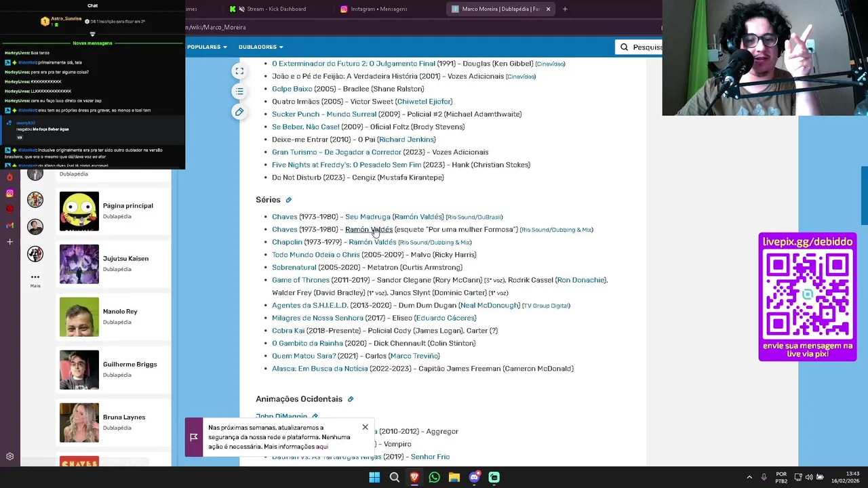Edit the Séries section via pencil icon
Screen dimensions: 868x488
[288, 200]
